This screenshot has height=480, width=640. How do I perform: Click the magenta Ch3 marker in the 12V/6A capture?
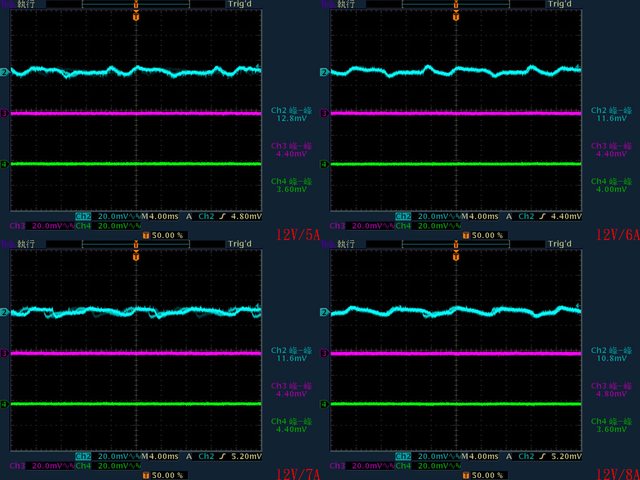324,113
